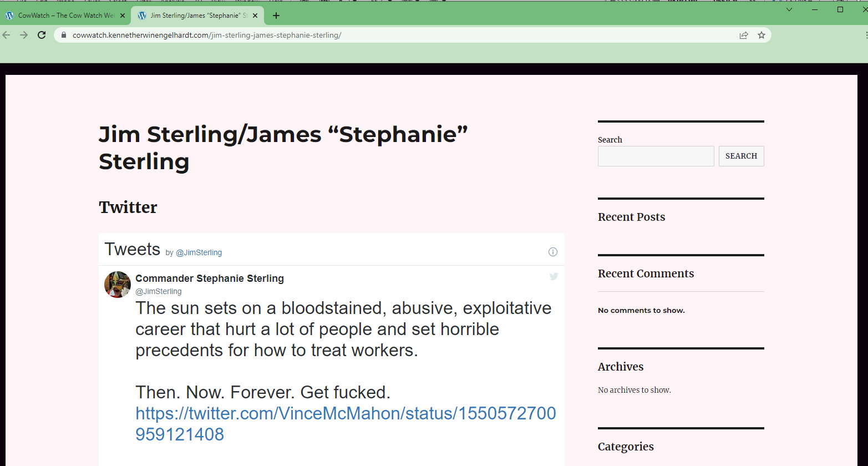Click the Categories heading
Screen dimensions: 868x466
coord(626,447)
